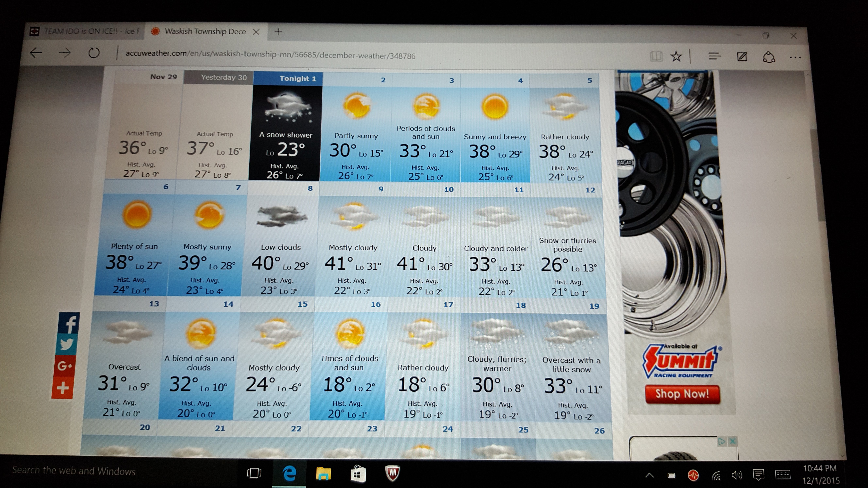
Task: Click the Shop Now button in Summit ad
Action: (x=683, y=394)
